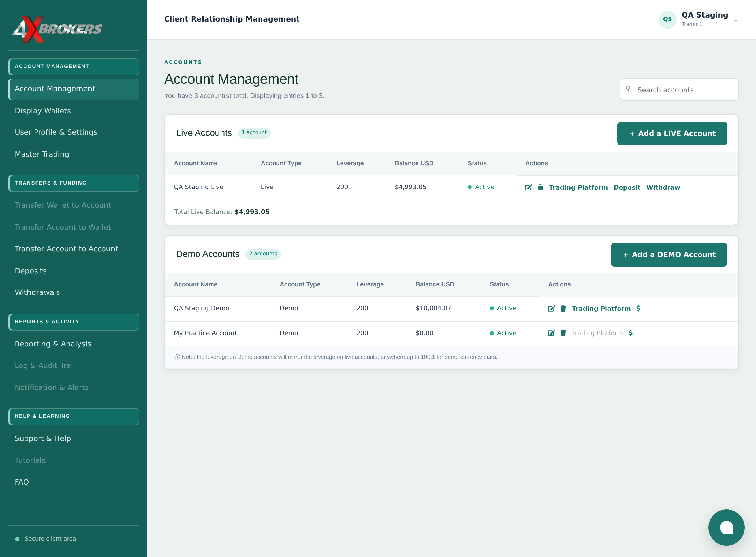This screenshot has width=756, height=557.
Task: Click dollar icon for QA Staging Demo
Action: pyautogui.click(x=638, y=309)
